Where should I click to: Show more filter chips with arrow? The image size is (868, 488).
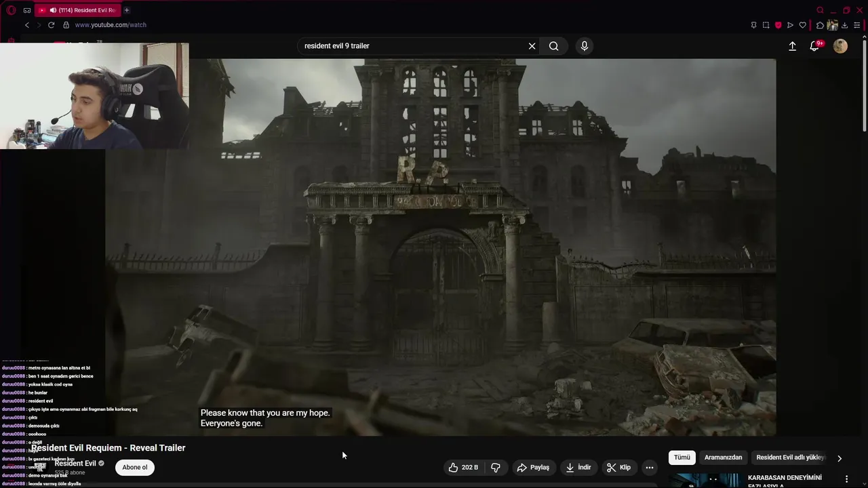coord(840,458)
